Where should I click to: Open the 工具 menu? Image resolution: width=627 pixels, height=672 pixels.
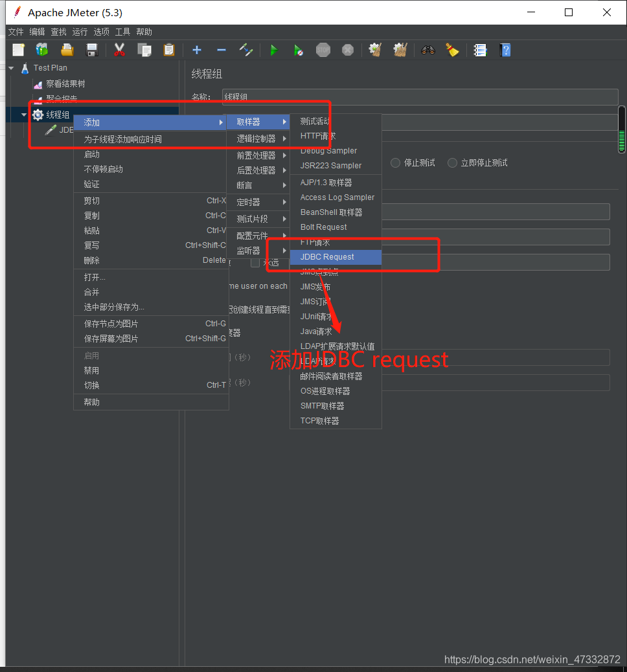point(122,32)
